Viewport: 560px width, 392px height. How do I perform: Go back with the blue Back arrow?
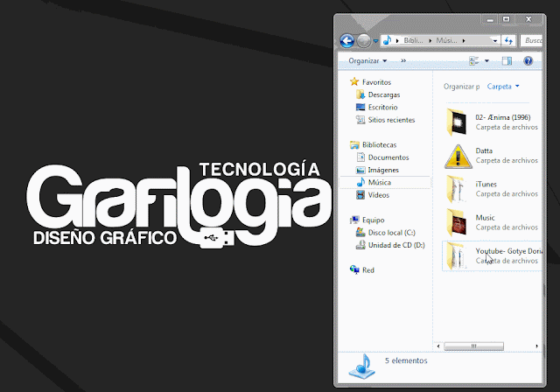tap(346, 41)
